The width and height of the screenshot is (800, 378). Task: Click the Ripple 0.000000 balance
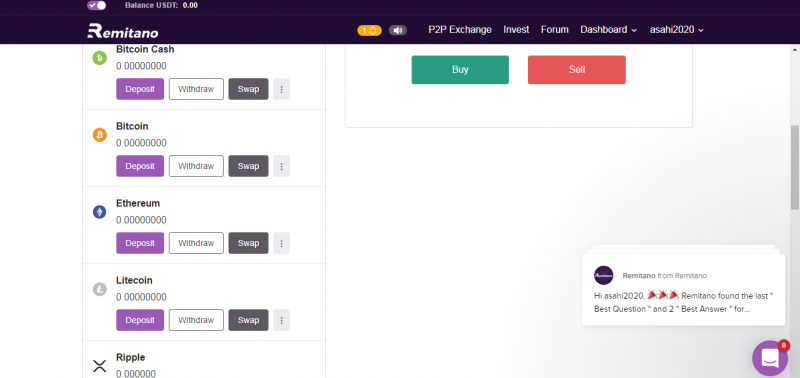pyautogui.click(x=136, y=373)
